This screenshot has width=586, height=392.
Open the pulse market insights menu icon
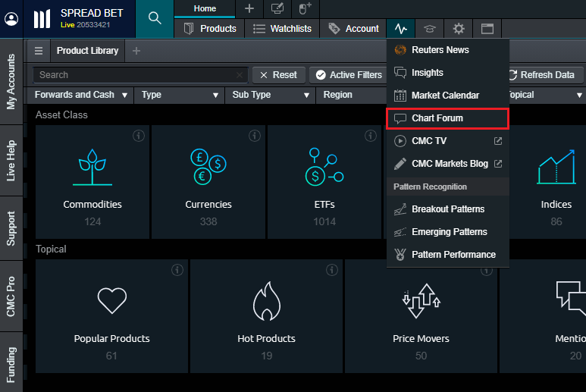tap(400, 29)
